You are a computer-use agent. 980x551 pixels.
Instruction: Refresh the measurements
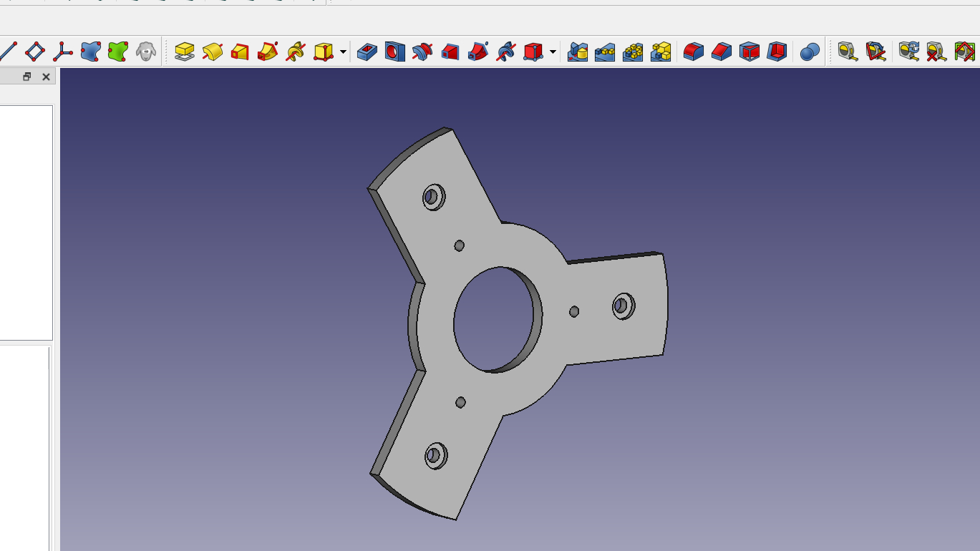pyautogui.click(x=909, y=52)
